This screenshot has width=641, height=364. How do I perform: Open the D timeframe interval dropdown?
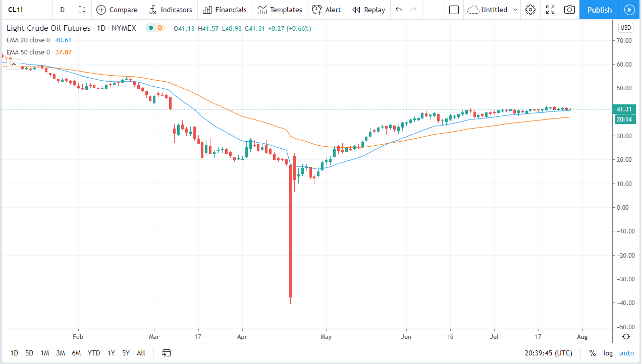pyautogui.click(x=62, y=10)
